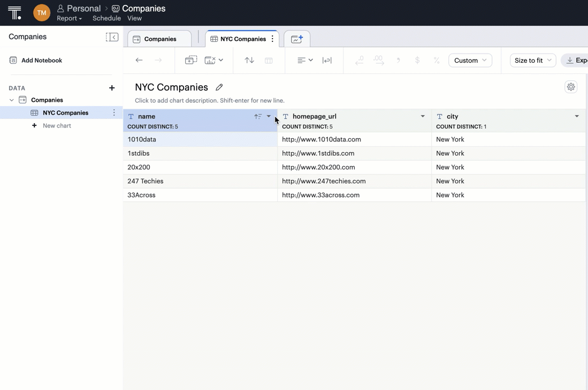The width and height of the screenshot is (588, 390).
Task: Click the wrap text toolbar icon
Action: tap(327, 61)
